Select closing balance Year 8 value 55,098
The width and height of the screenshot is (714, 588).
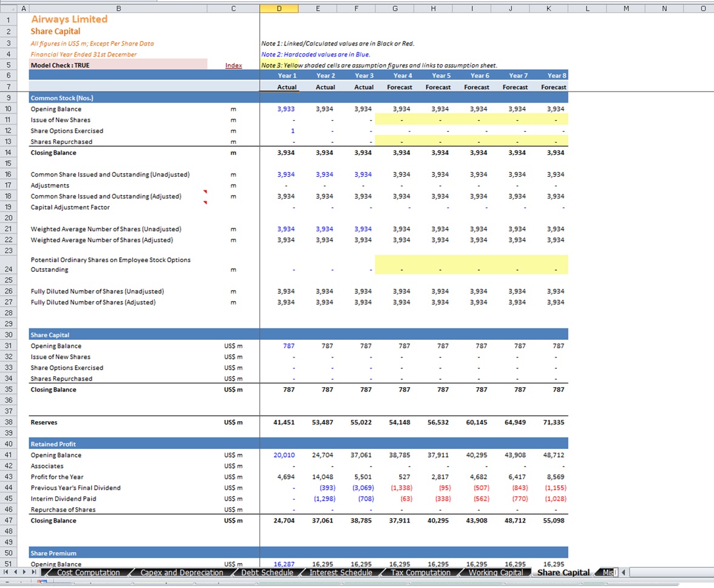[x=553, y=521]
